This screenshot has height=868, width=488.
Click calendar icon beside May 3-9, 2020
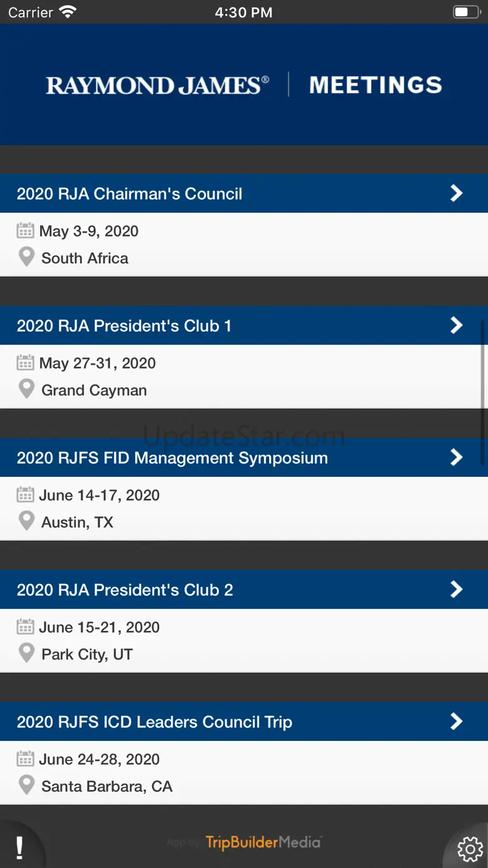(x=25, y=231)
